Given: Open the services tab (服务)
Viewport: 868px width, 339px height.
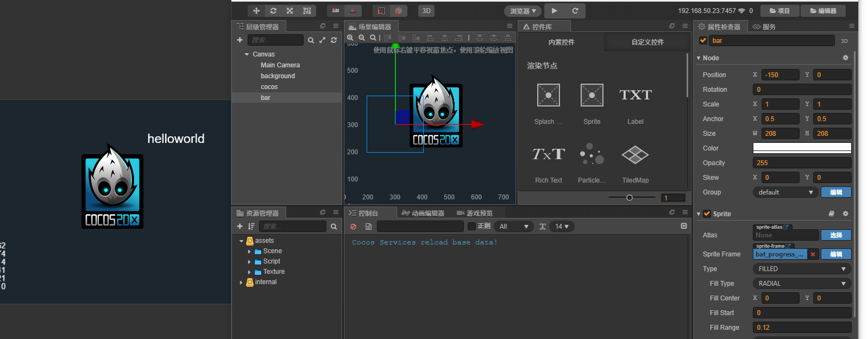Looking at the screenshot, I should click(764, 27).
